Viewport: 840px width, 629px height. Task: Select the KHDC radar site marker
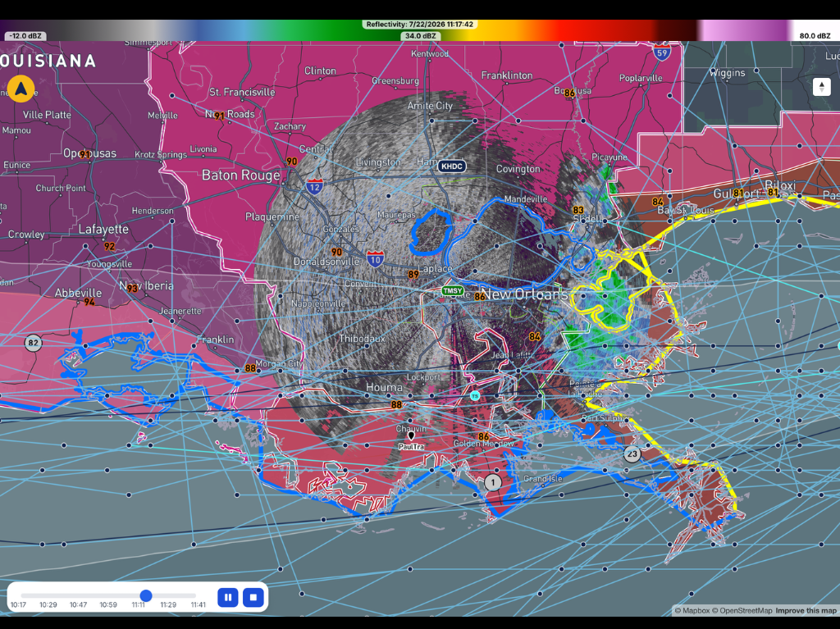tap(452, 166)
